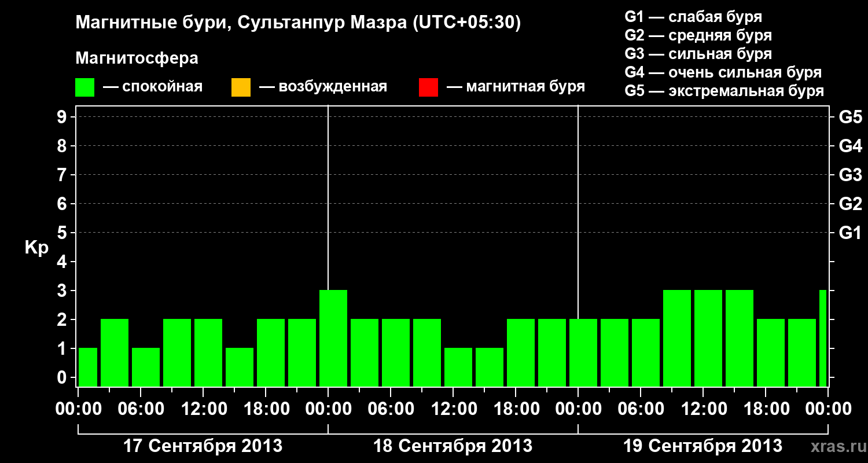Click the '18 Сентября 2013' date label
Viewport: 868px width, 463px height.
[x=453, y=446]
